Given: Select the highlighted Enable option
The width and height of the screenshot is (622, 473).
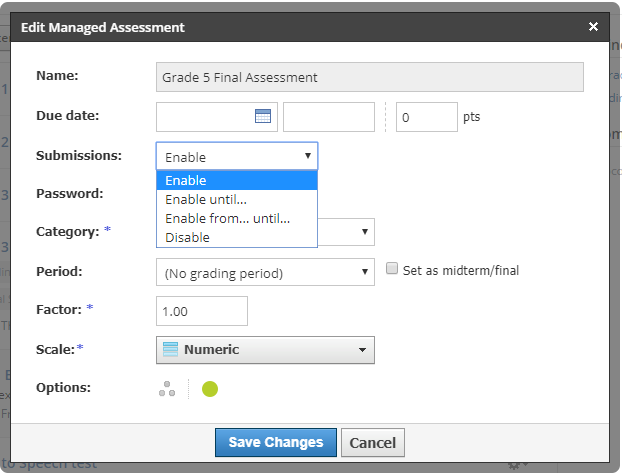Looking at the screenshot, I should point(237,180).
